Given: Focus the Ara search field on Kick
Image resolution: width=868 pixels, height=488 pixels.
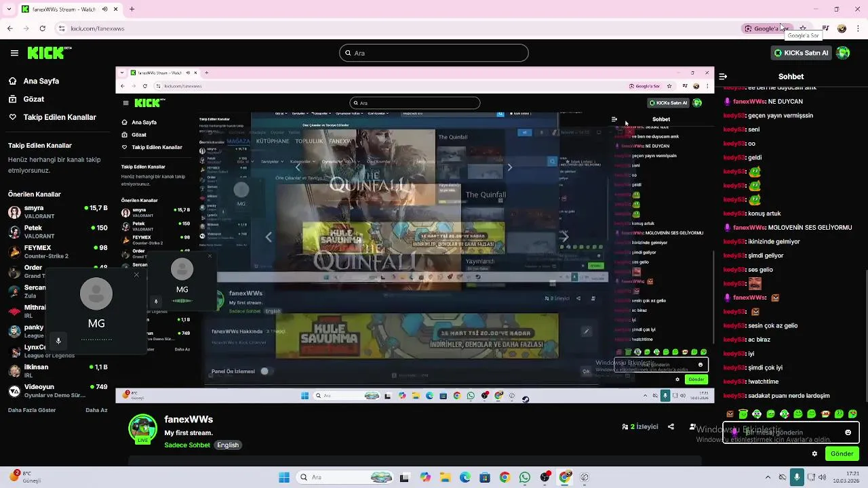Looking at the screenshot, I should (x=434, y=53).
